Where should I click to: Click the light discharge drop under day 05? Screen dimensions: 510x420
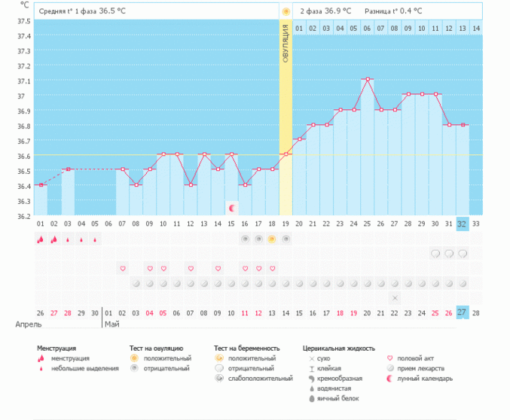pyautogui.click(x=95, y=240)
